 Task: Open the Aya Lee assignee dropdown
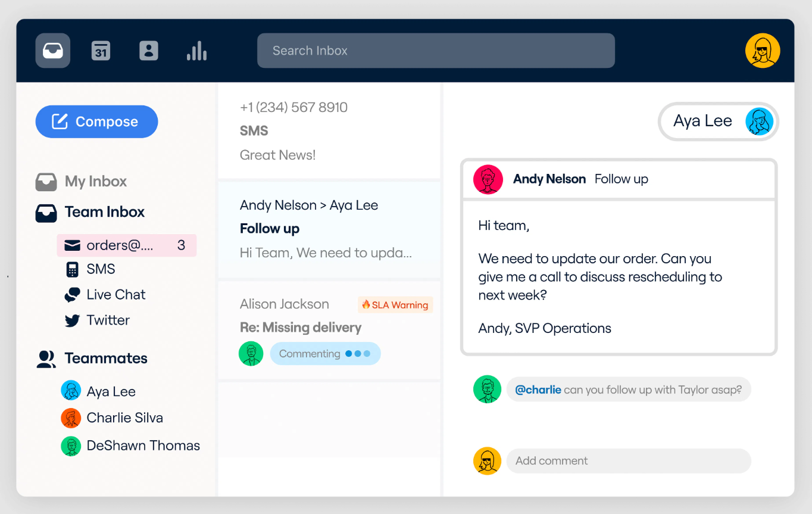pos(718,122)
